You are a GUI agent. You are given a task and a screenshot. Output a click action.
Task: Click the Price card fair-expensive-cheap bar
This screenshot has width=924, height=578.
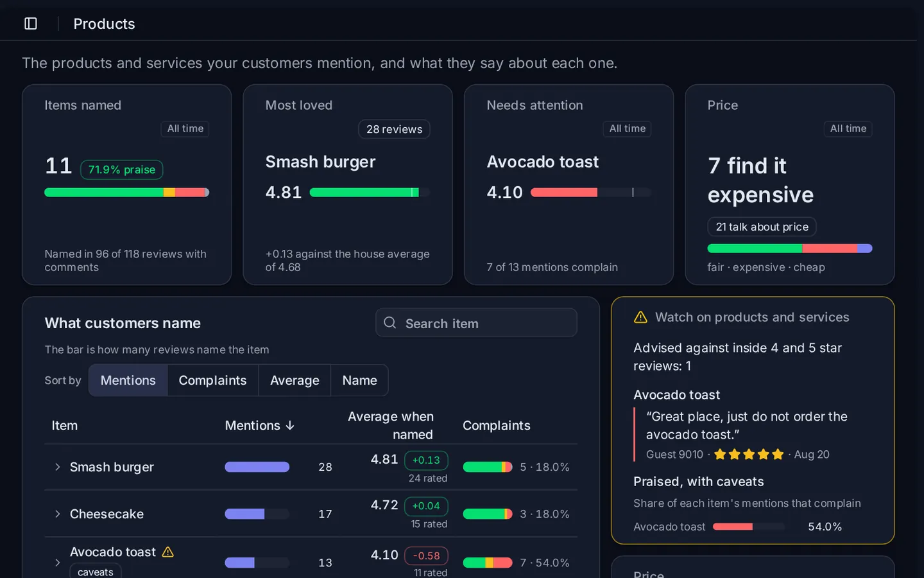coord(790,249)
